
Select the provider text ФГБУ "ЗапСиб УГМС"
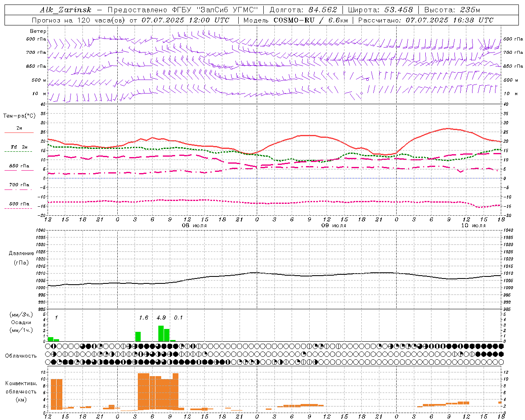click(215, 10)
